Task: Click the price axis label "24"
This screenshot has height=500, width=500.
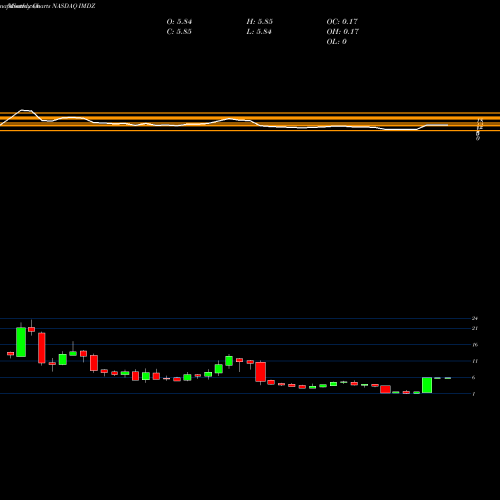Action: 475,318
